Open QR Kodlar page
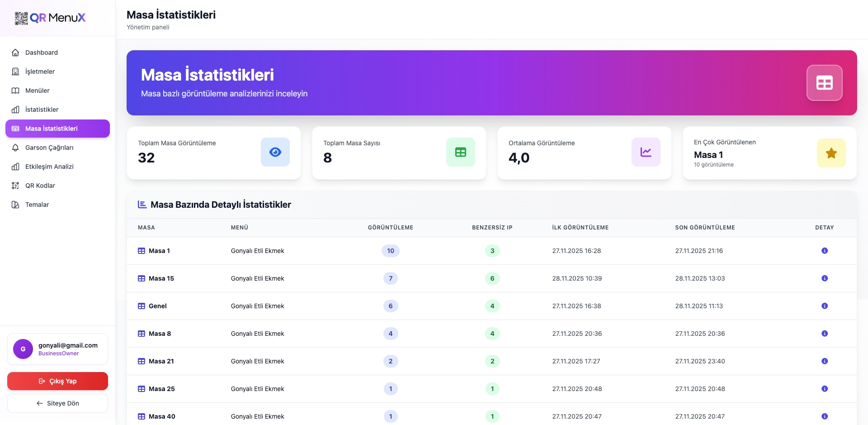868x425 pixels. (40, 186)
